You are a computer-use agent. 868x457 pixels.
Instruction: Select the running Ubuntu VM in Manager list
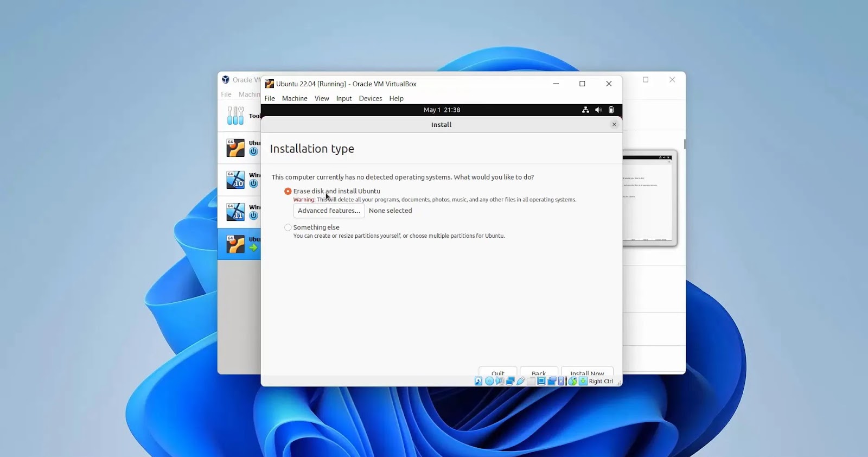coord(239,244)
